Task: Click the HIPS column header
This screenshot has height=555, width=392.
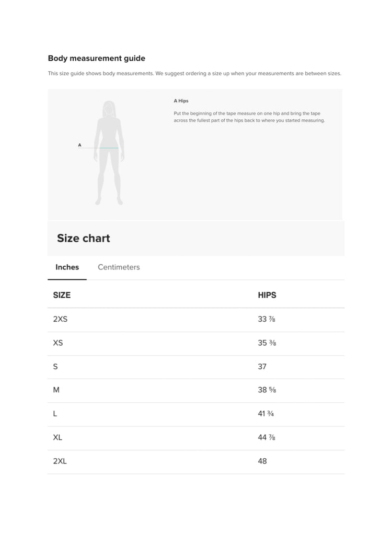Action: (x=267, y=295)
